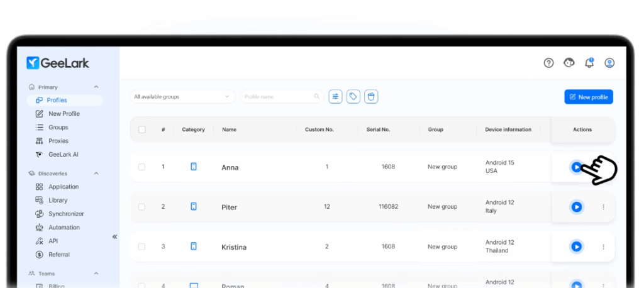Open the notifications bell
Screen dimensions: 644x288
(x=589, y=63)
